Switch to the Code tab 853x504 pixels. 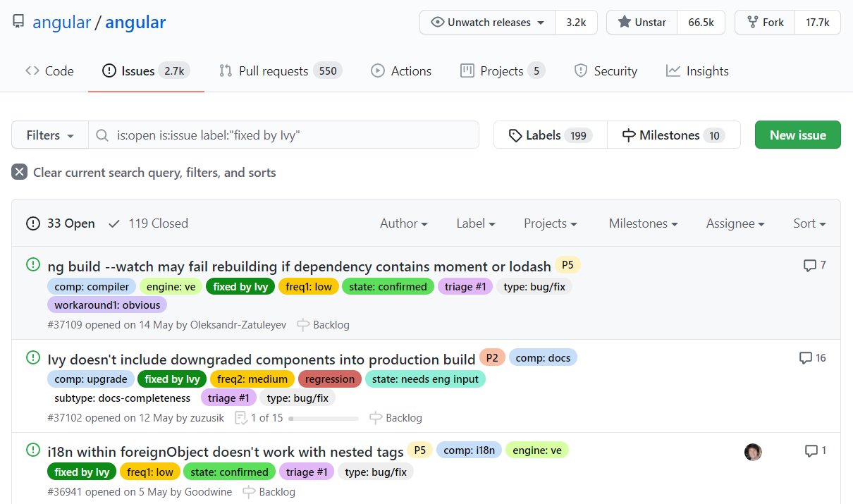point(49,71)
